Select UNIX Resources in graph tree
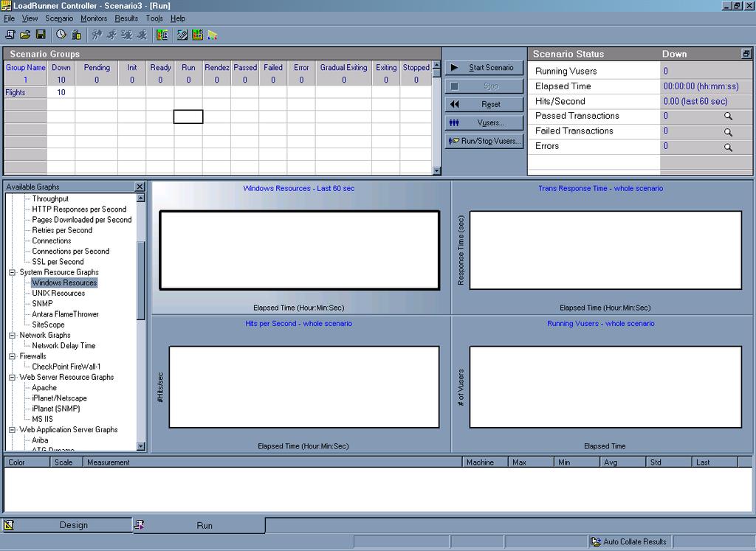Viewport: 756px width, 551px height. pyautogui.click(x=58, y=294)
